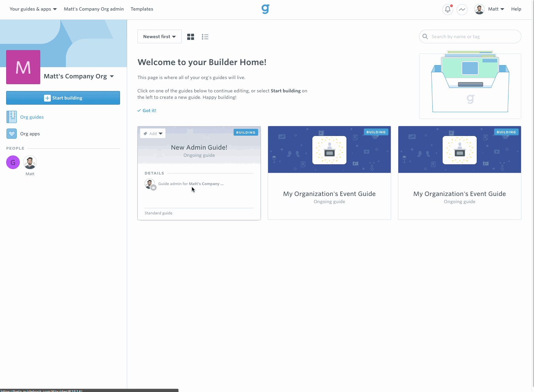Screen dimensions: 534x392
Task: Open the New Admin Guide! title
Action: click(x=199, y=147)
